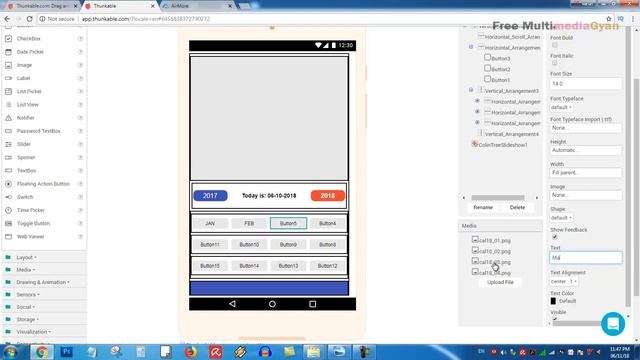Click the red 2018 button in preview

(x=327, y=196)
